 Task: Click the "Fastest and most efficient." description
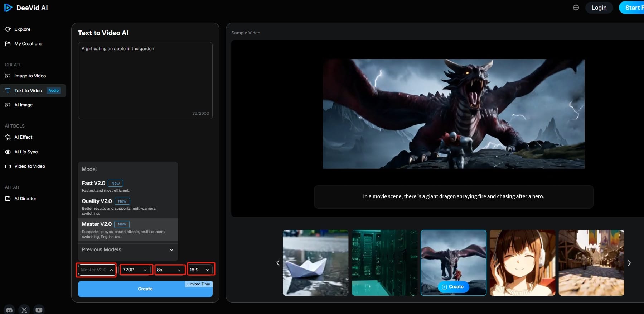click(106, 190)
